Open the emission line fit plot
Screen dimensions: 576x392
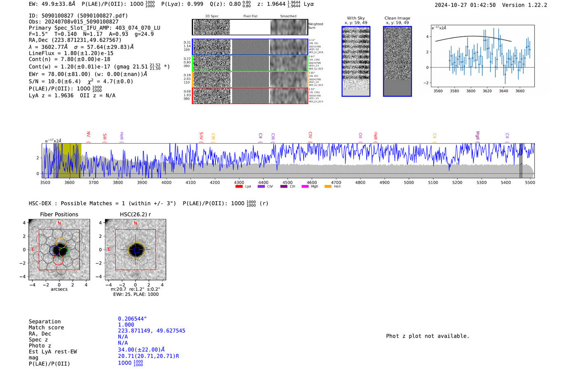[x=483, y=56]
